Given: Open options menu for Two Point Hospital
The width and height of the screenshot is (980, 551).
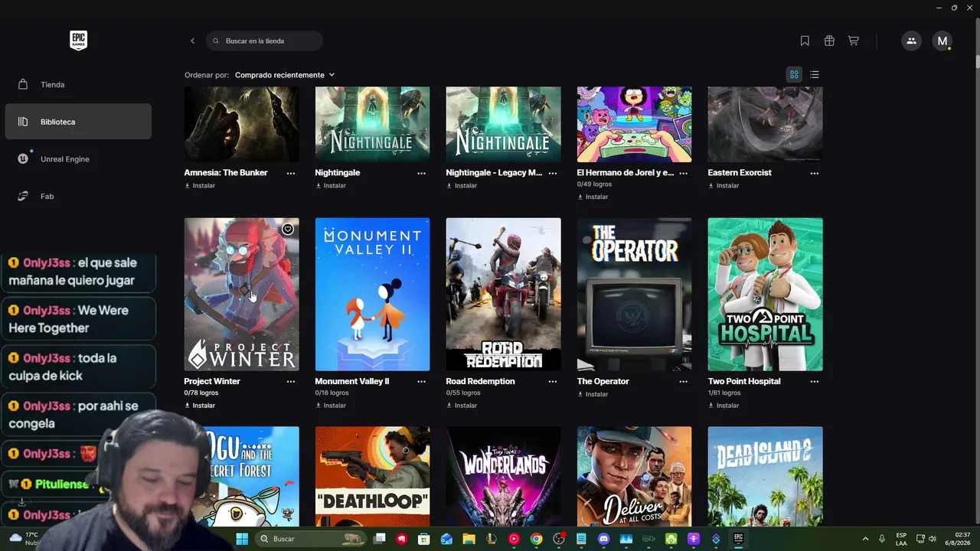Looking at the screenshot, I should pos(815,381).
